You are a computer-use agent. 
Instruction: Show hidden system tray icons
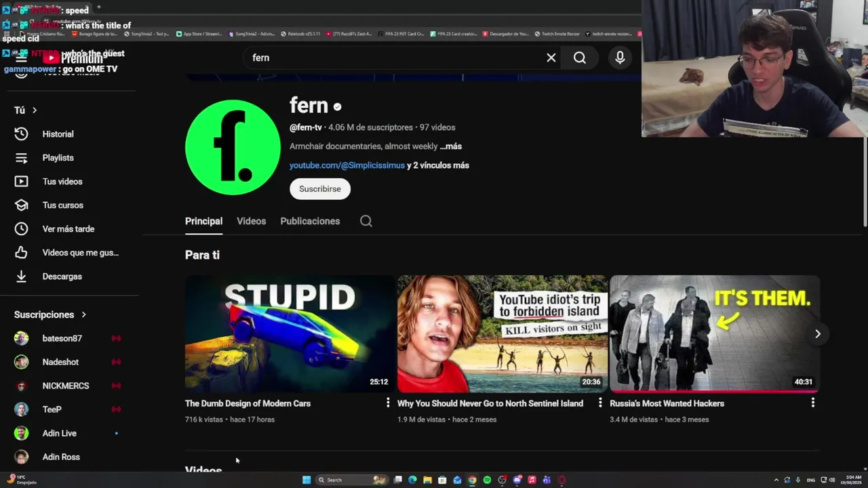pos(776,480)
